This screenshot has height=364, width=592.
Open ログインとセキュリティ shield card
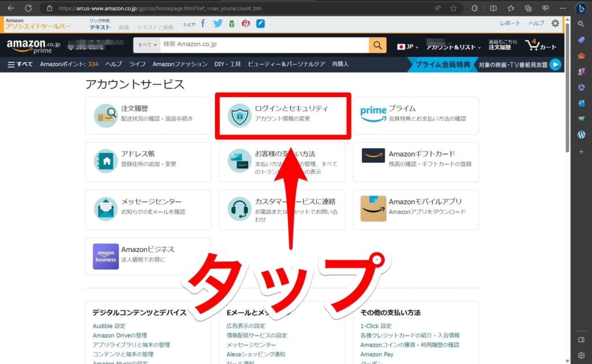282,116
